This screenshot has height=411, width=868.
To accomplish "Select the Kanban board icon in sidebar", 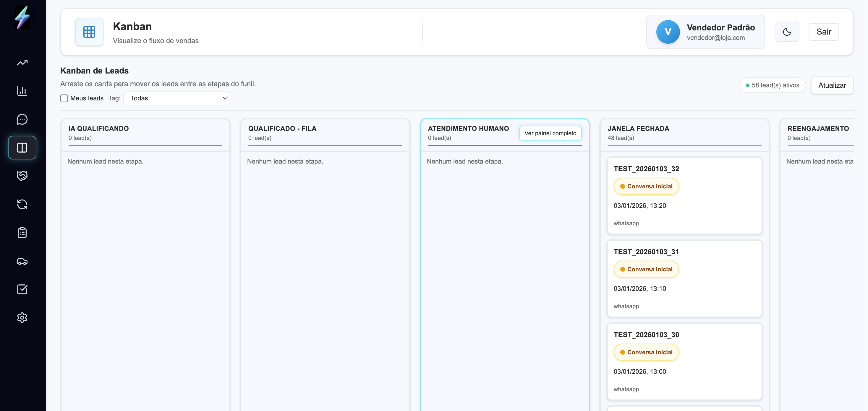I will [22, 147].
